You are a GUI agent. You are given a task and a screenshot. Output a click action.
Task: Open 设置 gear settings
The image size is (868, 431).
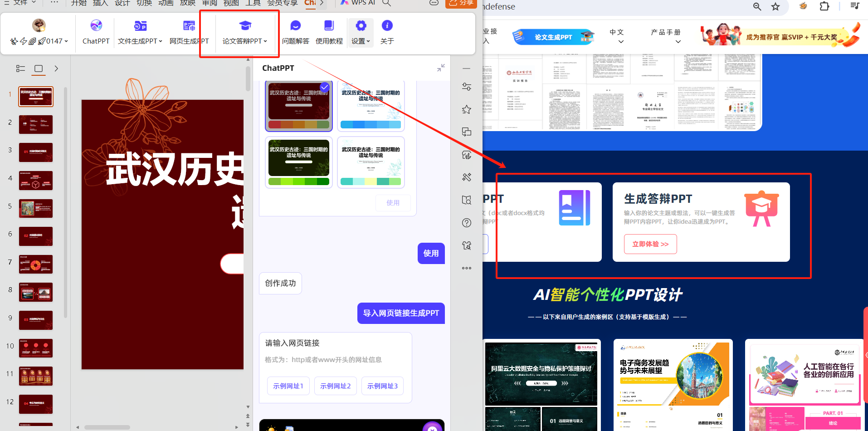click(361, 25)
